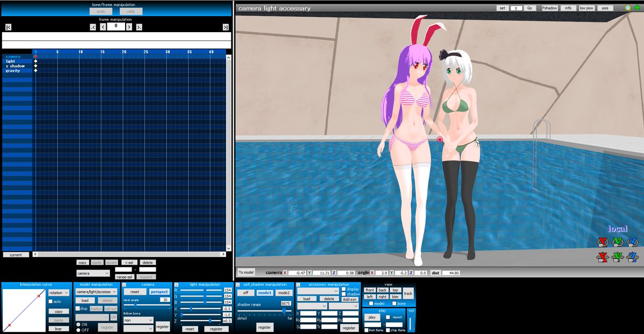Switch self shadow to mode1

tap(265, 293)
